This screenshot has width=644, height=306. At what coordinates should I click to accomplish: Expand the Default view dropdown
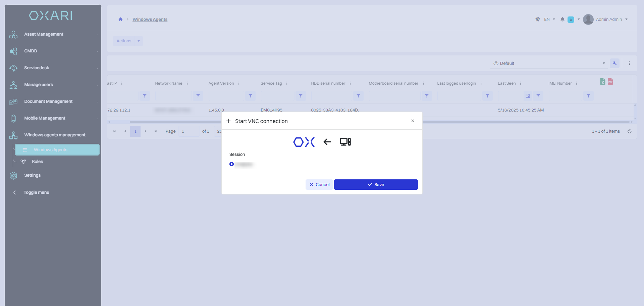tap(549, 63)
